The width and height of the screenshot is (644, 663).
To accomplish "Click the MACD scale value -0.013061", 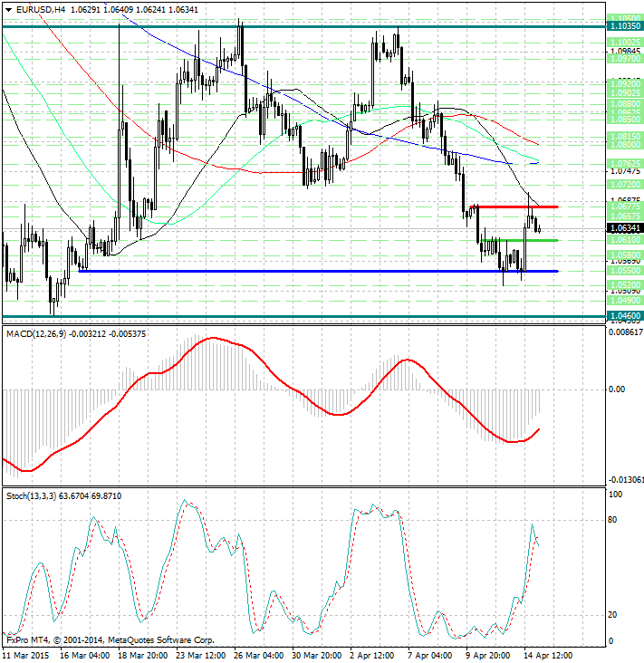I will [626, 480].
